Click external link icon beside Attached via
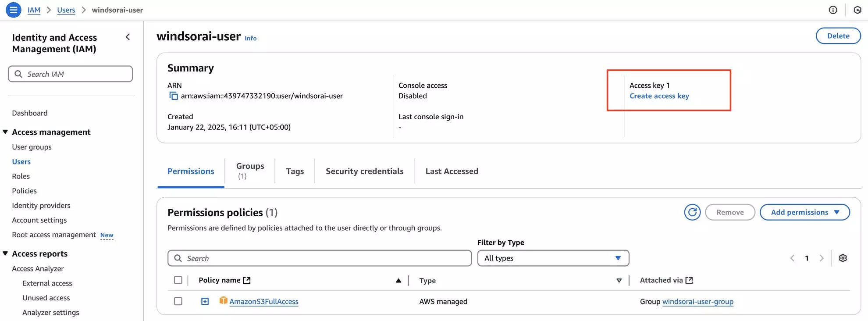This screenshot has width=868, height=321. click(689, 280)
